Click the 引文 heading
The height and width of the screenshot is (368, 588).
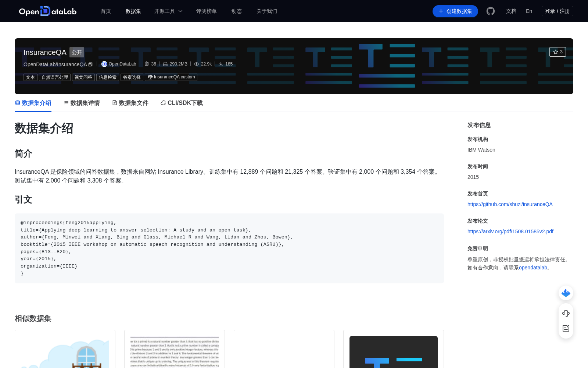(x=24, y=199)
